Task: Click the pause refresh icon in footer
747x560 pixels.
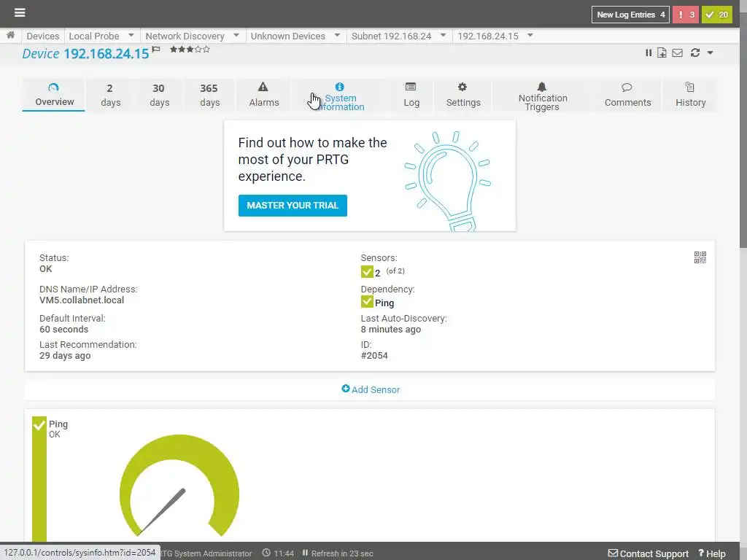Action: (305, 553)
